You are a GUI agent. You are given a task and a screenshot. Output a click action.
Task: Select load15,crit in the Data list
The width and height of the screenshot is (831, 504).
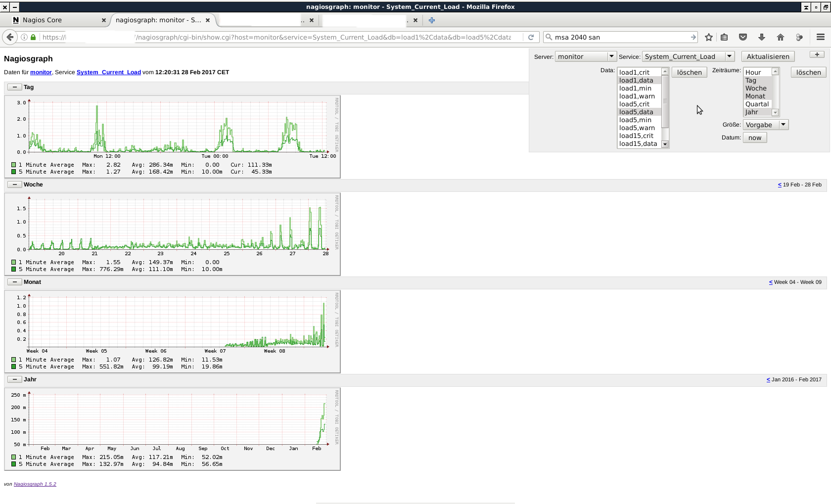636,136
